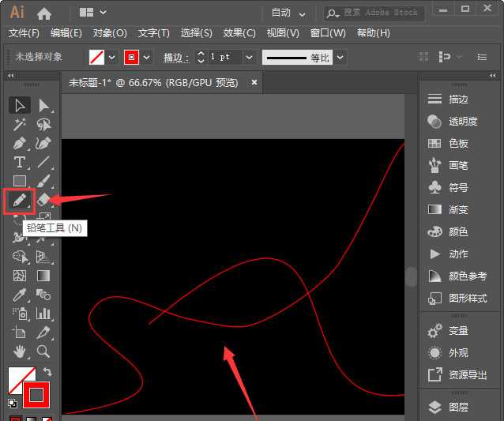The width and height of the screenshot is (504, 421).
Task: Activate the Hand tool
Action: 20,351
